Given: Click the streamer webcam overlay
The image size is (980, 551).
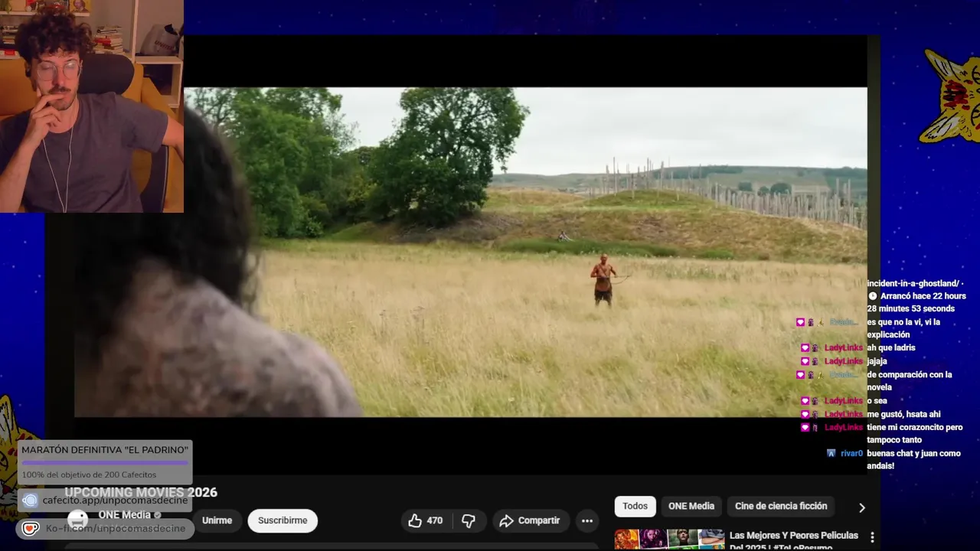Looking at the screenshot, I should point(92,106).
